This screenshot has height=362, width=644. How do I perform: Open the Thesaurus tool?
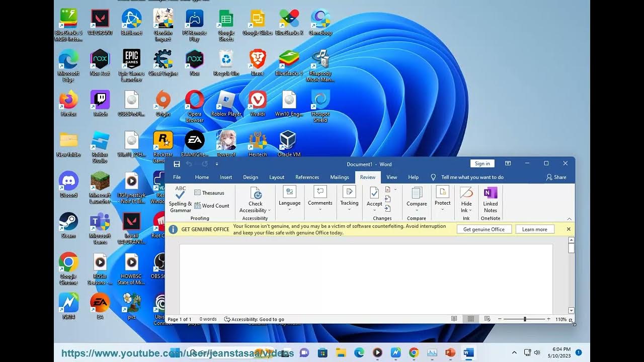tap(209, 193)
